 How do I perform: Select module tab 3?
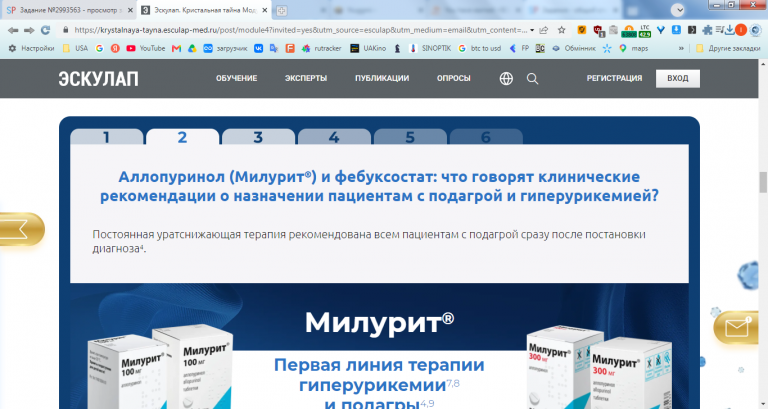click(258, 137)
